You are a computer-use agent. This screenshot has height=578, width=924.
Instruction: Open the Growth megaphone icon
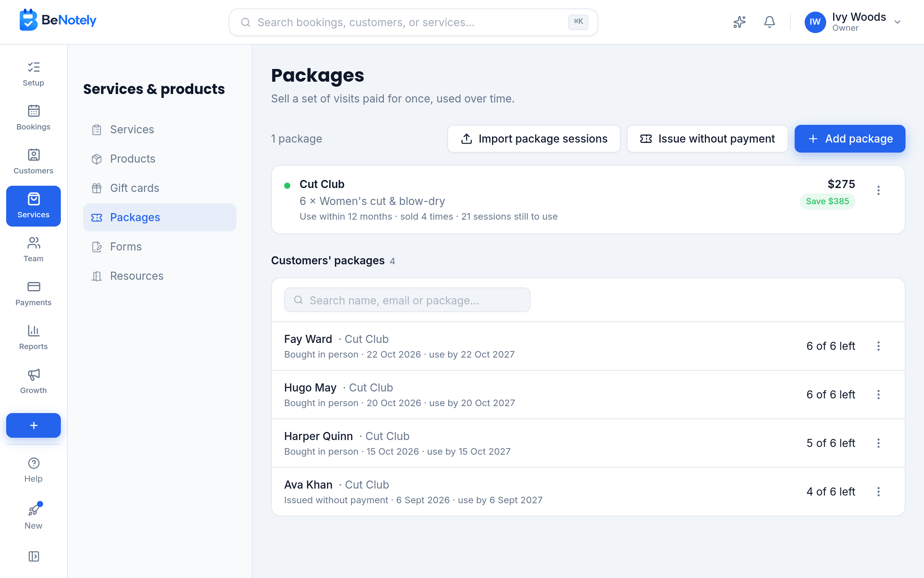point(33,382)
